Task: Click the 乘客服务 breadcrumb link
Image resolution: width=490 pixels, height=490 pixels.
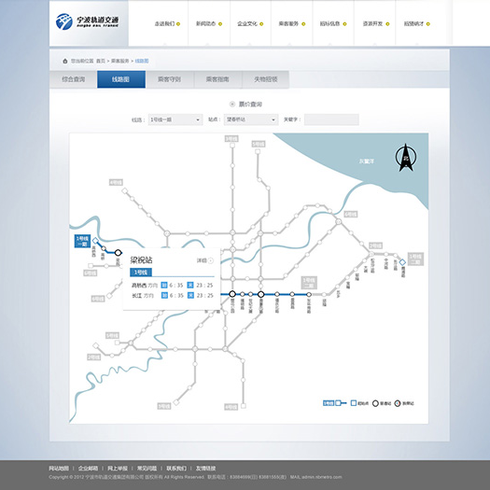Action: click(x=120, y=61)
